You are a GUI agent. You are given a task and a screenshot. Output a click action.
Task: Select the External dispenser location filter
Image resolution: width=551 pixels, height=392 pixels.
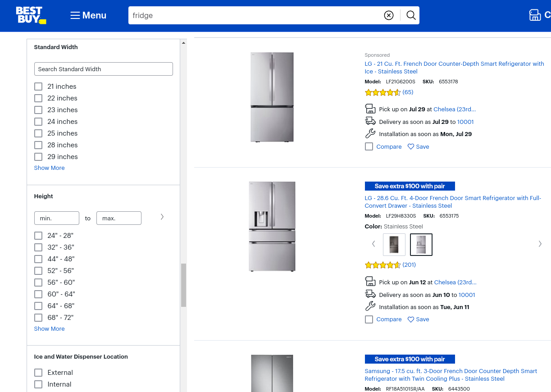pyautogui.click(x=38, y=373)
